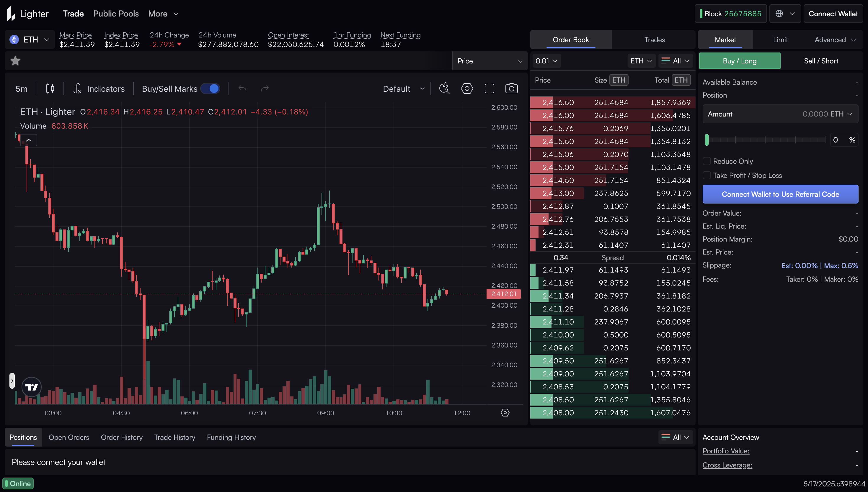Open chart settings hexagon icon
The width and height of the screenshot is (868, 492).
[x=467, y=88]
